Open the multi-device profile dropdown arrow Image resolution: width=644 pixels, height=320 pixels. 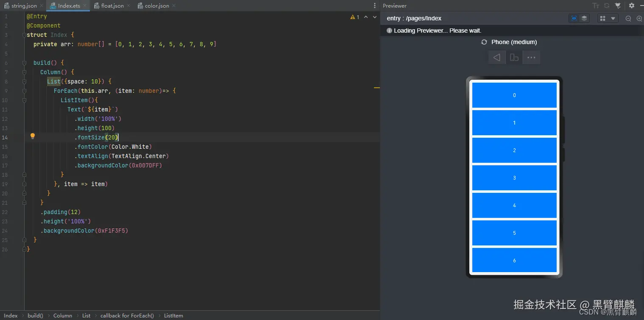click(x=613, y=18)
